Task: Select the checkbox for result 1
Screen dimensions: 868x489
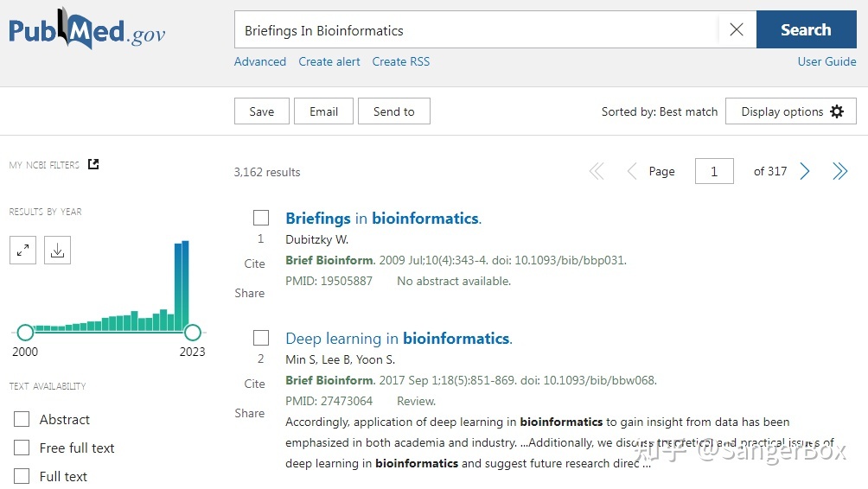Action: 261,218
